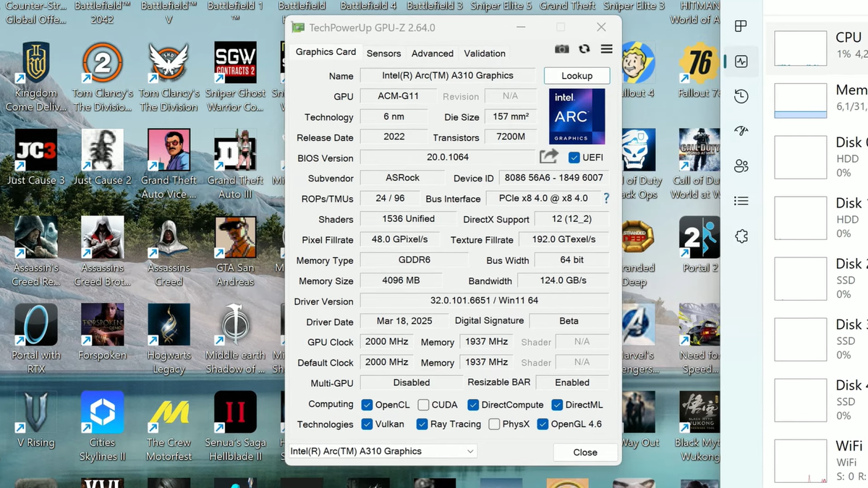The image size is (868, 488).
Task: Click the BIOS export share icon
Action: pos(549,157)
